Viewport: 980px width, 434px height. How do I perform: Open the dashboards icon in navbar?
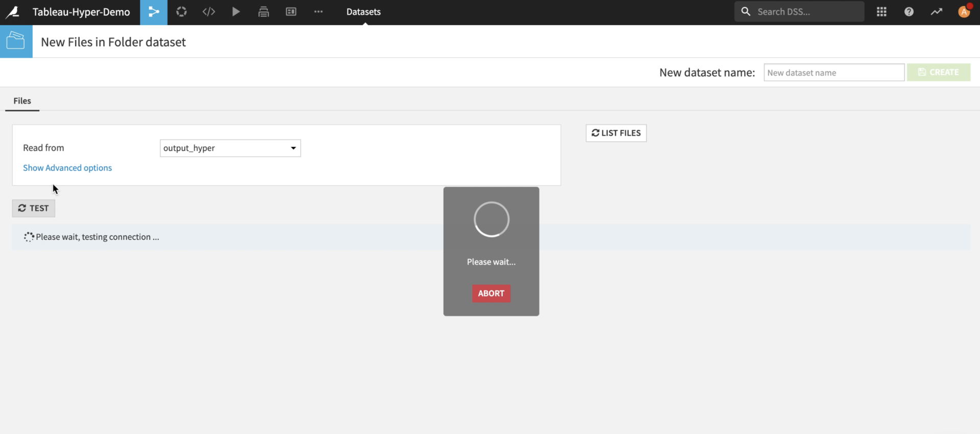[x=291, y=12]
